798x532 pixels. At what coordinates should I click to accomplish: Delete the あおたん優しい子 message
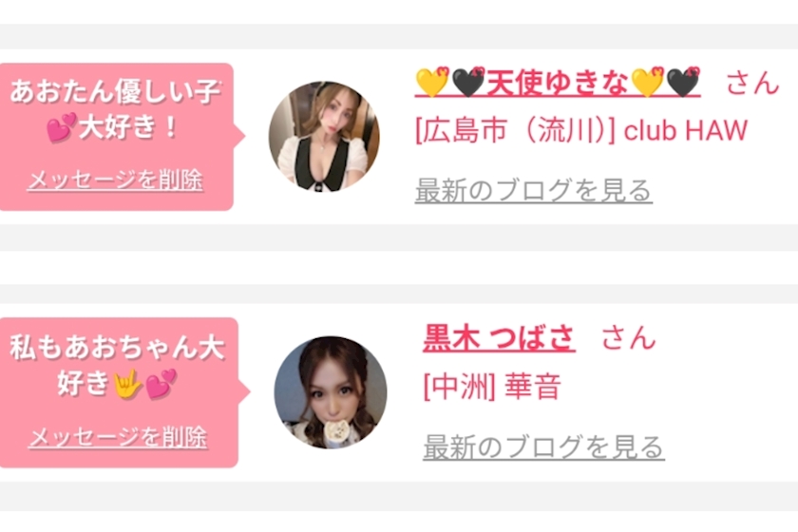(115, 180)
